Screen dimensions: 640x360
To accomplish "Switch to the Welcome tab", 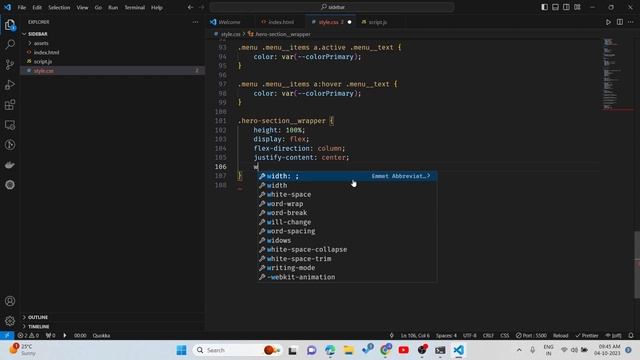I will tap(229, 22).
